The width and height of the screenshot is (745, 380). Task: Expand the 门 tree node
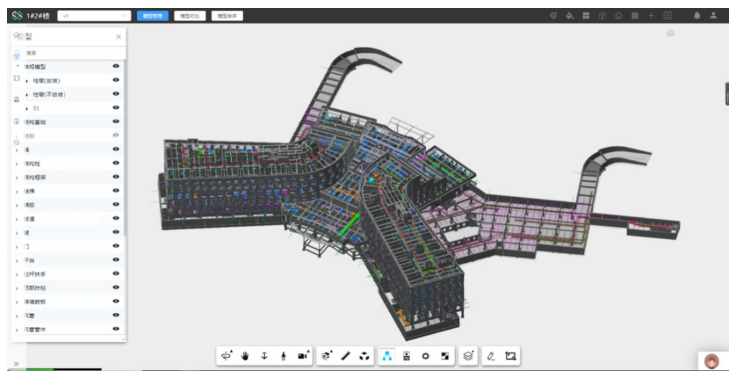17,247
